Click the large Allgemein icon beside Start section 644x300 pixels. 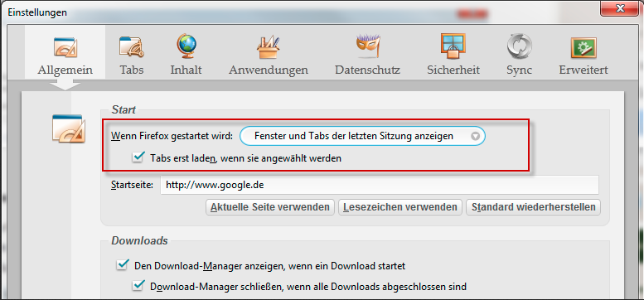click(69, 128)
